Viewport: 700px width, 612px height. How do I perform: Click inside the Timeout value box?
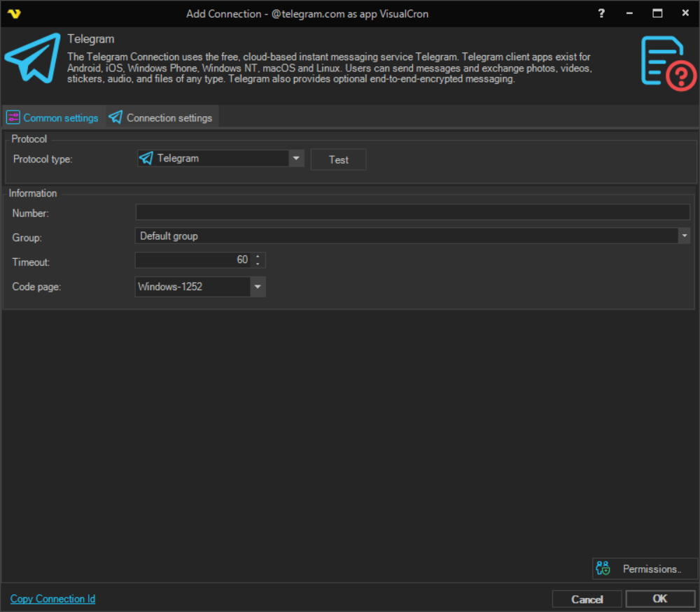(x=193, y=260)
